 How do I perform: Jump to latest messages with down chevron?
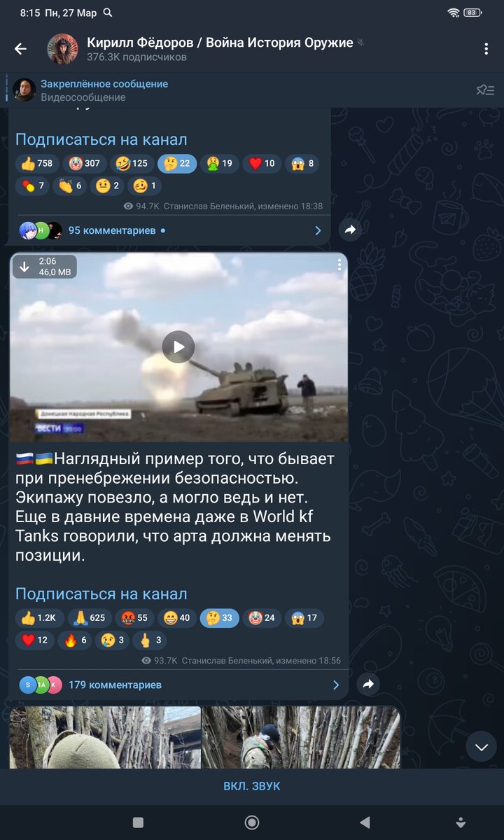tap(481, 747)
